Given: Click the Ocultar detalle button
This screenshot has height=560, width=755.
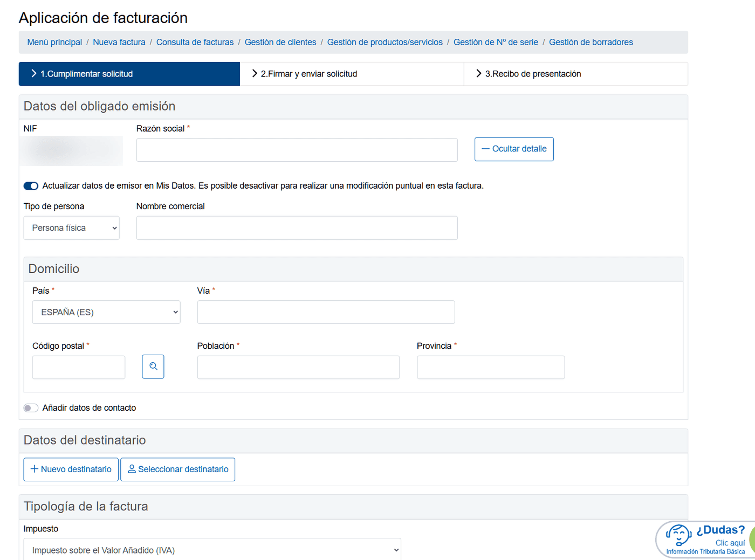Looking at the screenshot, I should click(x=514, y=149).
